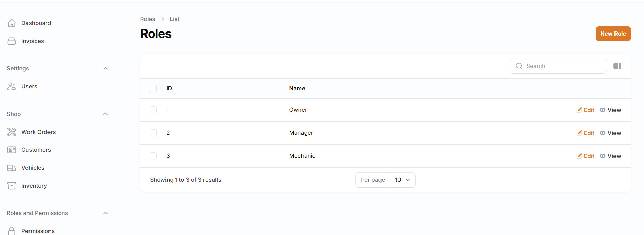Check the Mechanic row checkbox

pyautogui.click(x=153, y=156)
